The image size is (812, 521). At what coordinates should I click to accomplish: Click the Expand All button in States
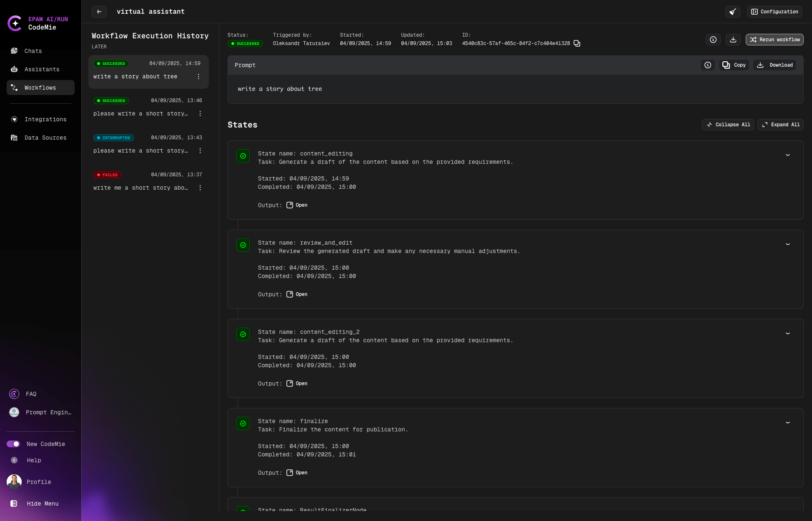click(x=780, y=125)
